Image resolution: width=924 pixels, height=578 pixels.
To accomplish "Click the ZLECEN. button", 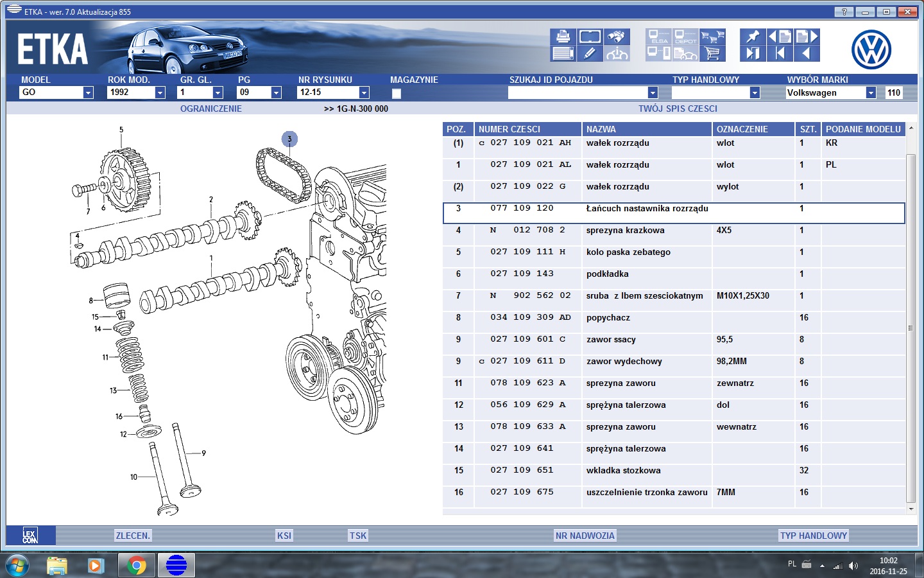I will [133, 536].
